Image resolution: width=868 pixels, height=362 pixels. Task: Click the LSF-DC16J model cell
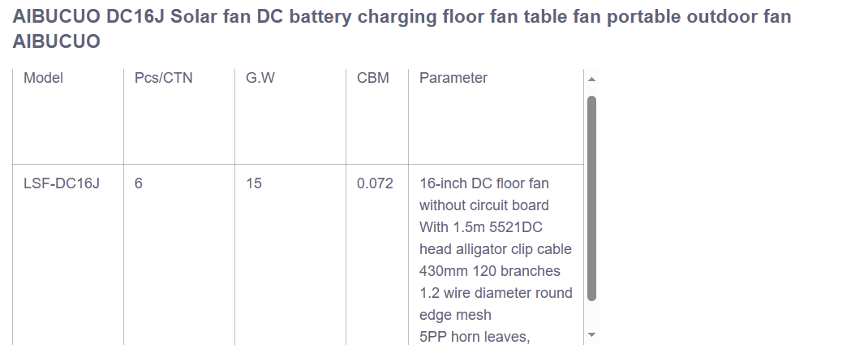coord(62,183)
